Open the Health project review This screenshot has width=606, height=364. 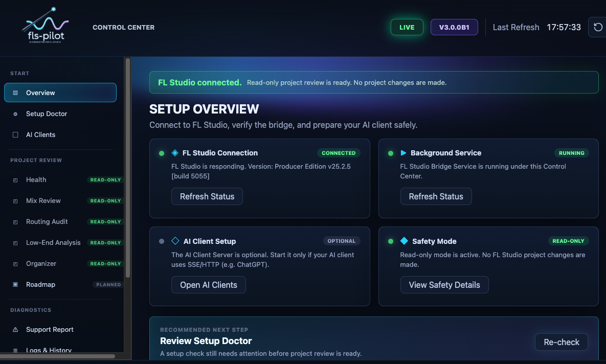[64, 179]
